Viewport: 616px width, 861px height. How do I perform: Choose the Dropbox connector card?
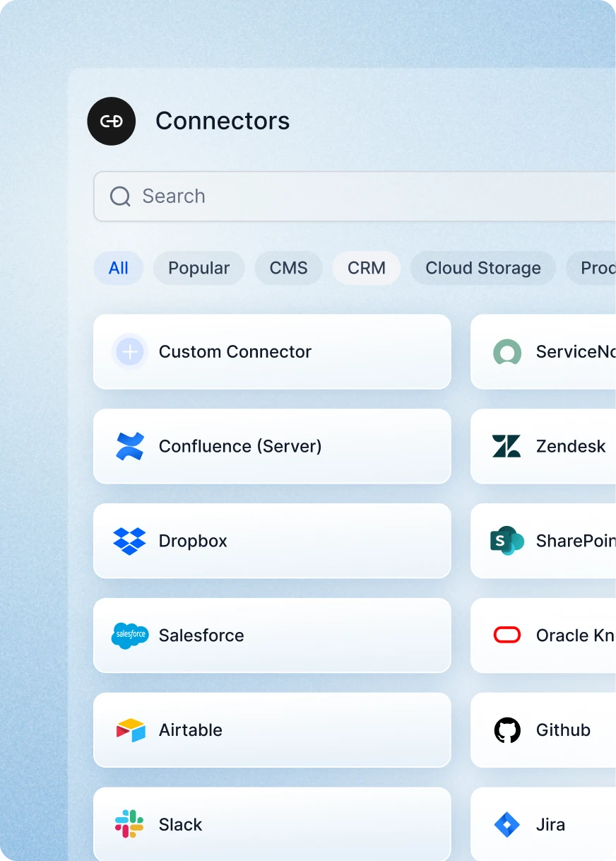tap(272, 541)
